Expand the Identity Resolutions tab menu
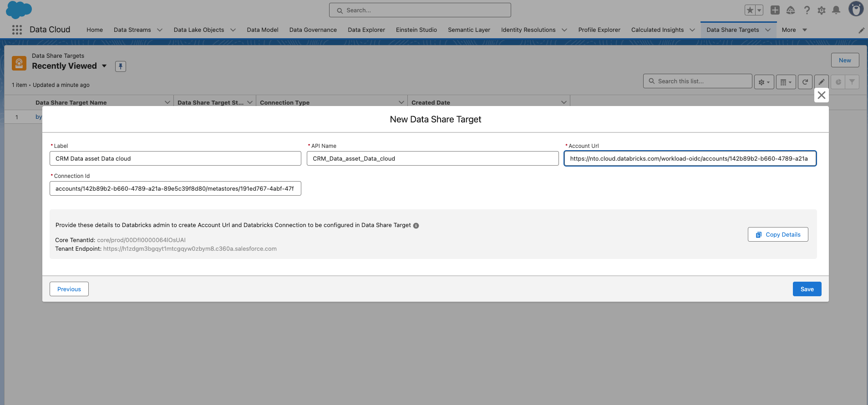This screenshot has height=405, width=868. click(564, 30)
